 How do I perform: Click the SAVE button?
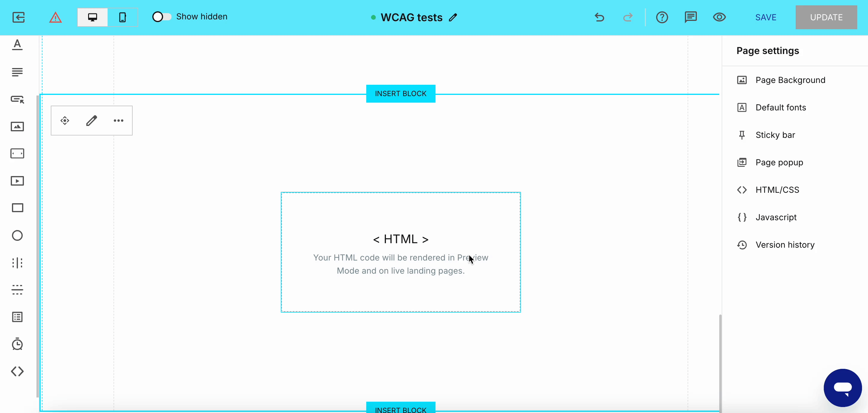766,17
